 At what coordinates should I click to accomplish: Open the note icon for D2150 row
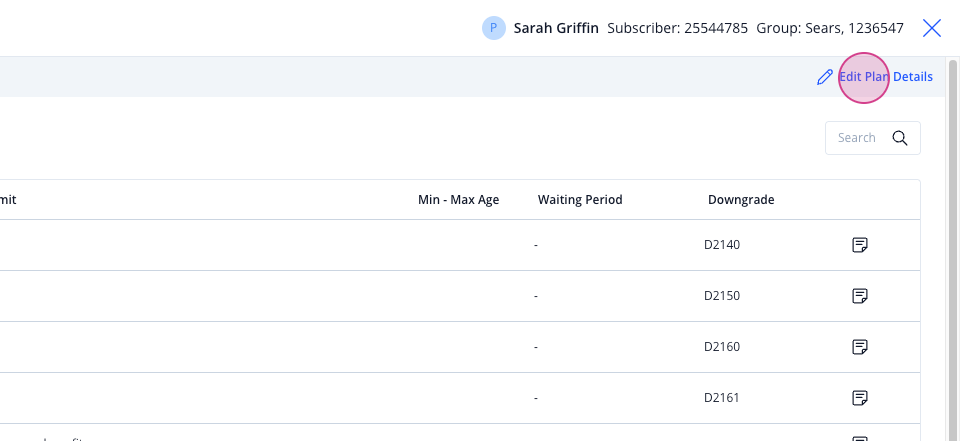point(860,296)
